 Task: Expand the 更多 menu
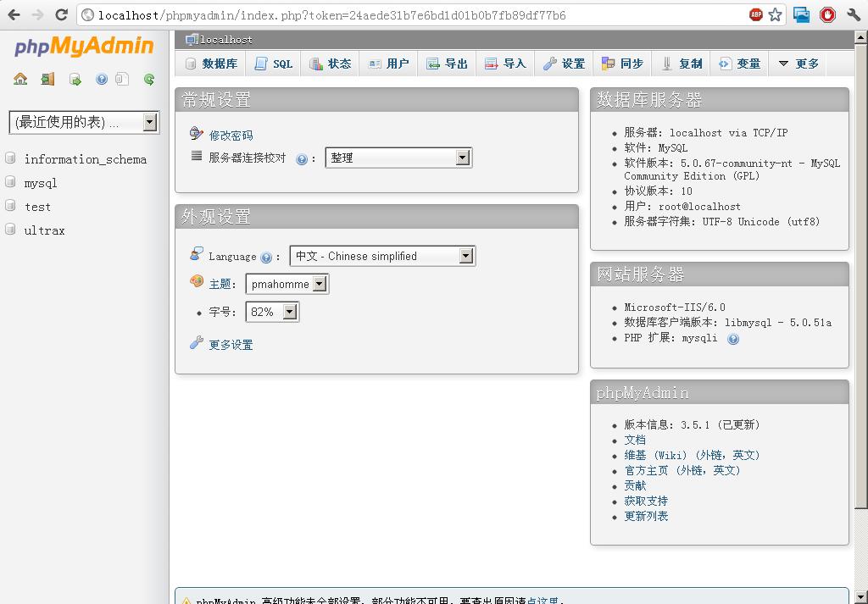(x=798, y=64)
